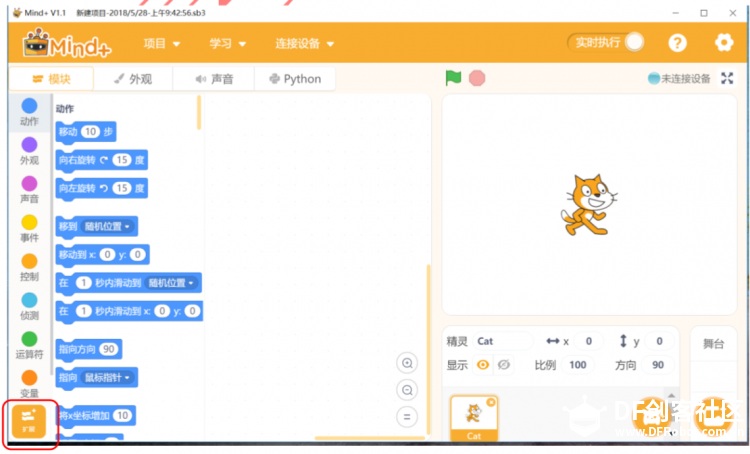750x454 pixels.
Task: Open the 项目 menu
Action: (162, 44)
